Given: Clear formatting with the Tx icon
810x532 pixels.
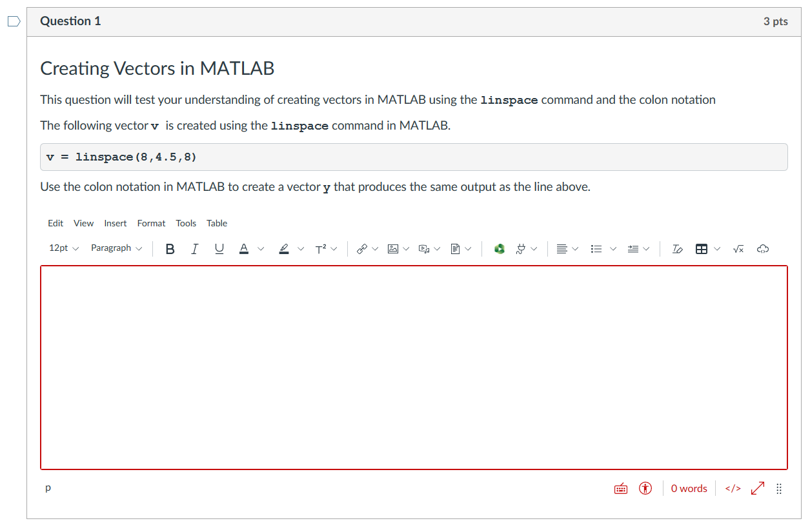Looking at the screenshot, I should point(677,248).
